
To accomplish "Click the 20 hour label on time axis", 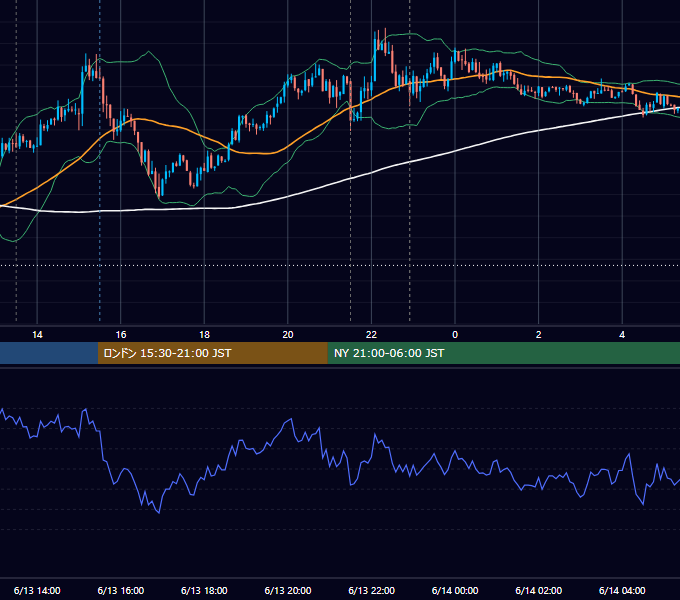I will (x=288, y=335).
